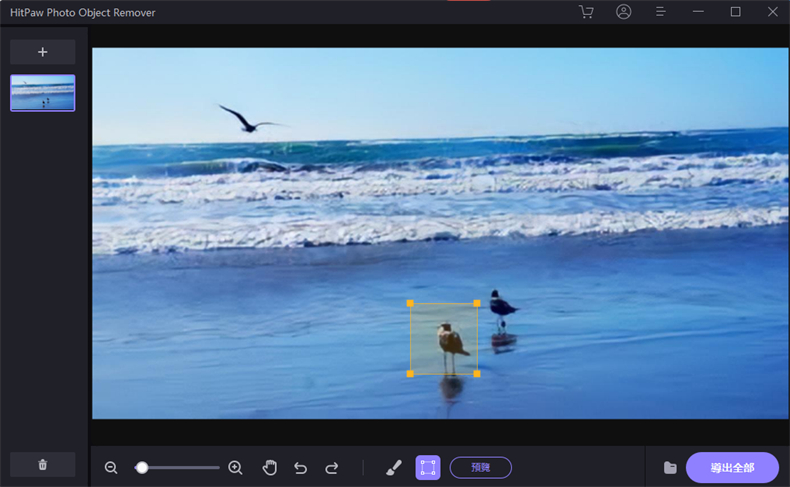The height and width of the screenshot is (487, 790).
Task: Click the selection box's bottom-right handle
Action: 477,374
